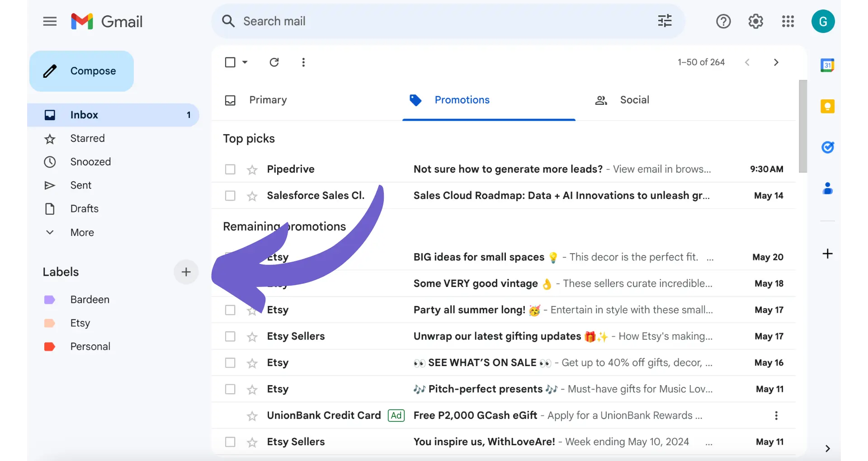Click the Compose button
The height and width of the screenshot is (461, 868).
pos(81,71)
